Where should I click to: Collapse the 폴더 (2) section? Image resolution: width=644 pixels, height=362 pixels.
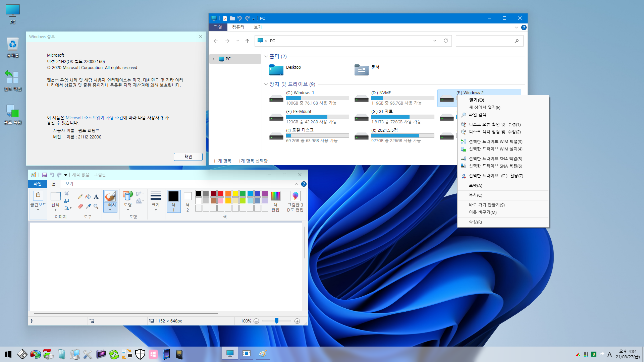tap(266, 57)
